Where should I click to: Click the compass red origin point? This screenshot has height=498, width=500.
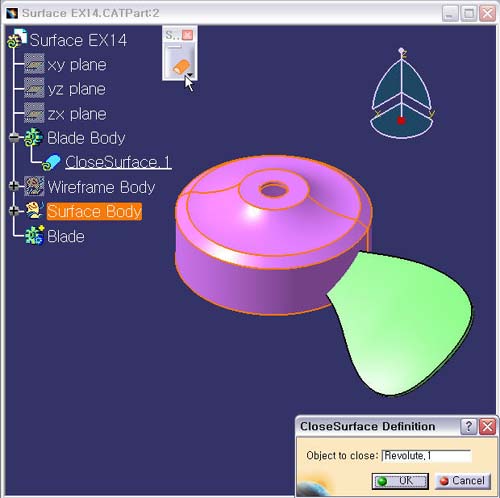(401, 120)
